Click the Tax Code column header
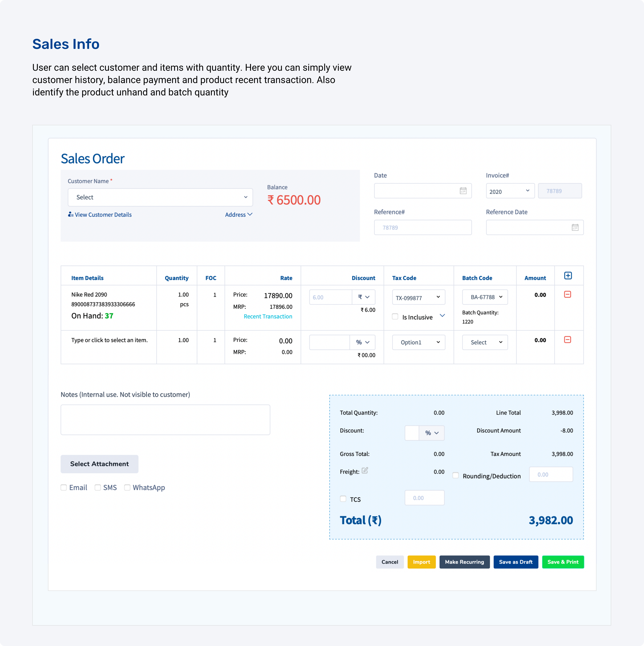Image resolution: width=644 pixels, height=646 pixels. [x=404, y=278]
